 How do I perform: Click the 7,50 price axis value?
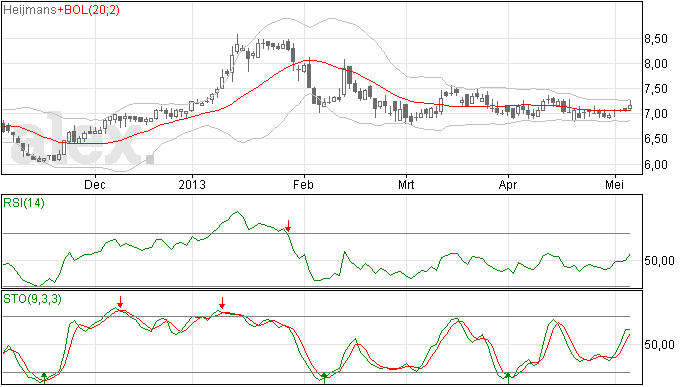(x=656, y=89)
